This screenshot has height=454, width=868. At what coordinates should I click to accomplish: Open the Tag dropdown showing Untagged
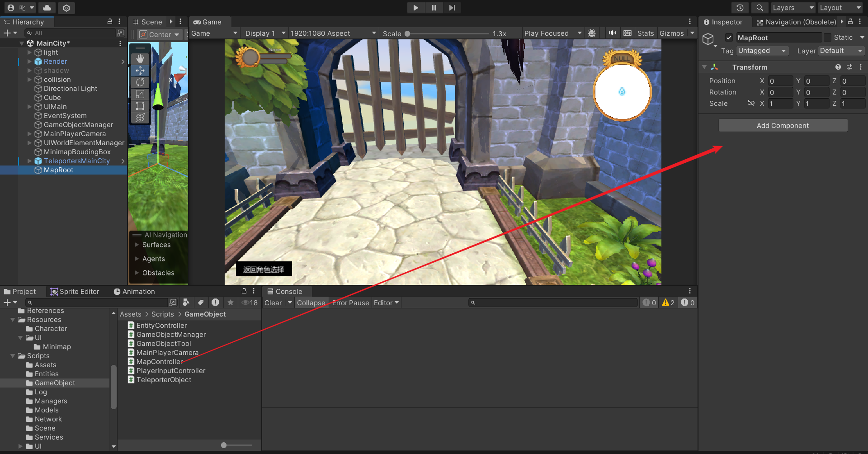(762, 51)
